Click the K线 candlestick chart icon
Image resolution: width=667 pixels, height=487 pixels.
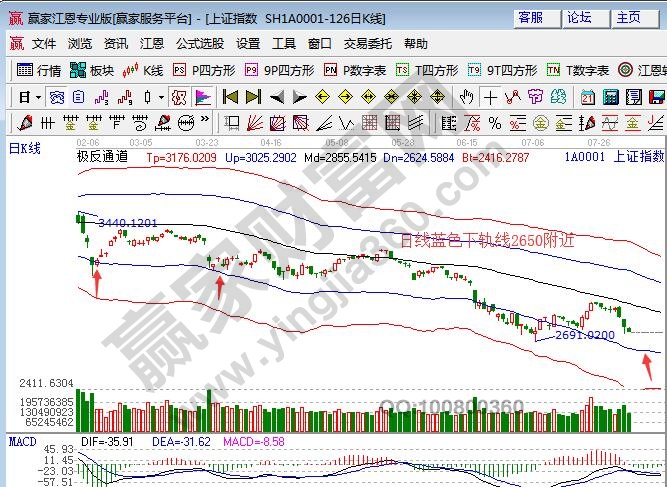[x=143, y=70]
